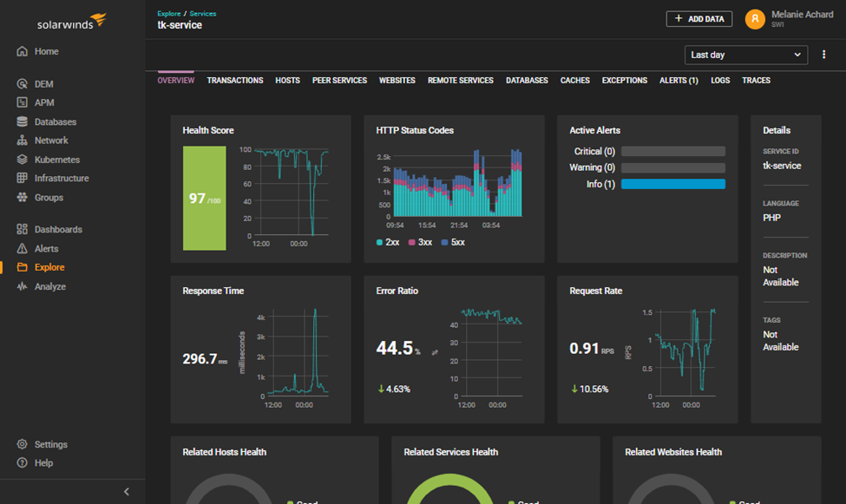The height and width of the screenshot is (504, 846).
Task: Open the Alerts triangle icon
Action: [22, 248]
